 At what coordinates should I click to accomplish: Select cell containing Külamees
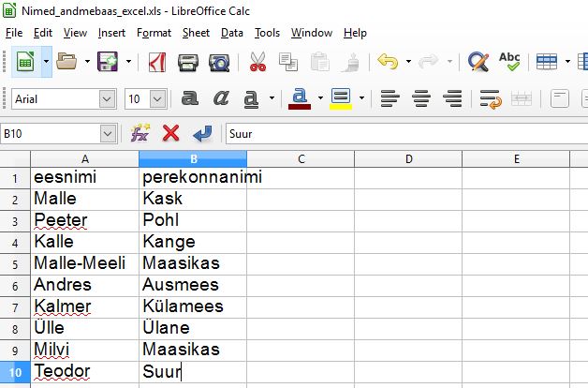[x=193, y=307]
